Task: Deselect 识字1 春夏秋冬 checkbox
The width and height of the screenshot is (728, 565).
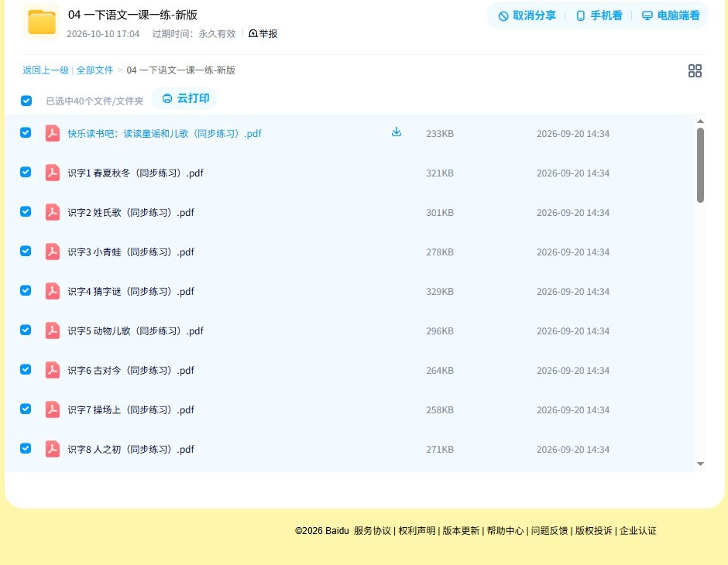Action: click(x=26, y=172)
